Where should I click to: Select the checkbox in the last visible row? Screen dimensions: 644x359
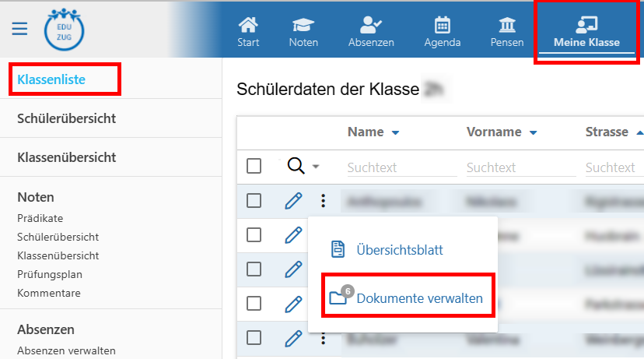tap(254, 337)
